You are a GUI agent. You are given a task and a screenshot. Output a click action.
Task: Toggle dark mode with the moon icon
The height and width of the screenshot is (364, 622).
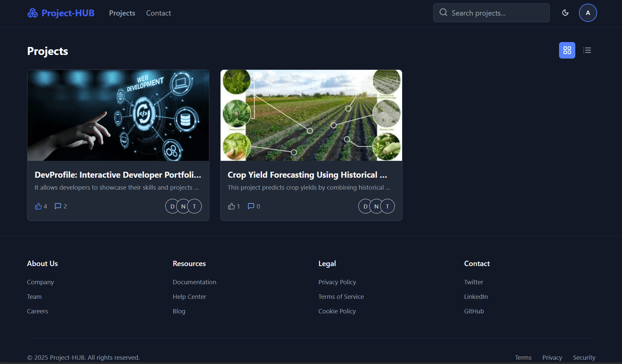(x=565, y=13)
